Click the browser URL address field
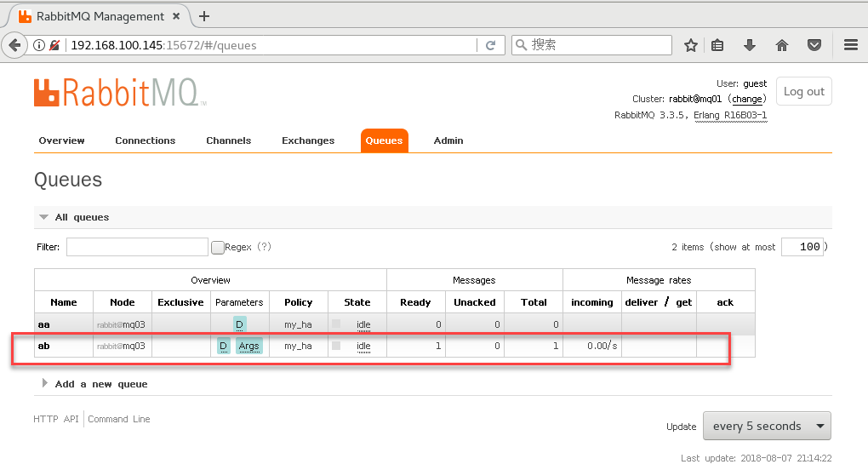868x470 pixels. point(271,45)
